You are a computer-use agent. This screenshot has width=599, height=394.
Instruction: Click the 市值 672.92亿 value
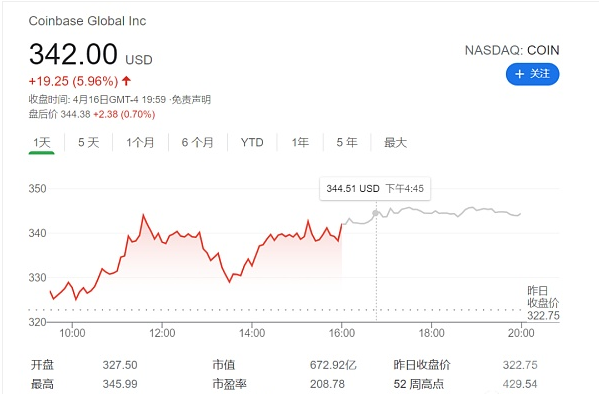click(x=333, y=365)
